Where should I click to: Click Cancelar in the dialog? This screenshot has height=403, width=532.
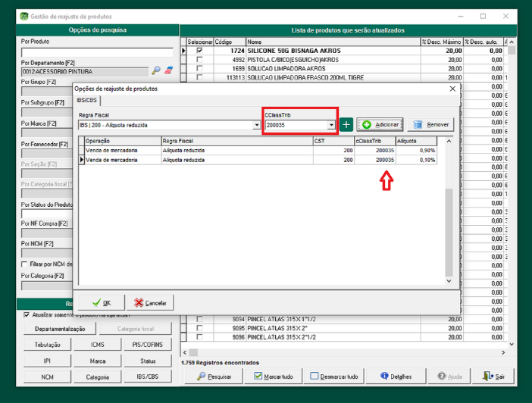click(150, 302)
